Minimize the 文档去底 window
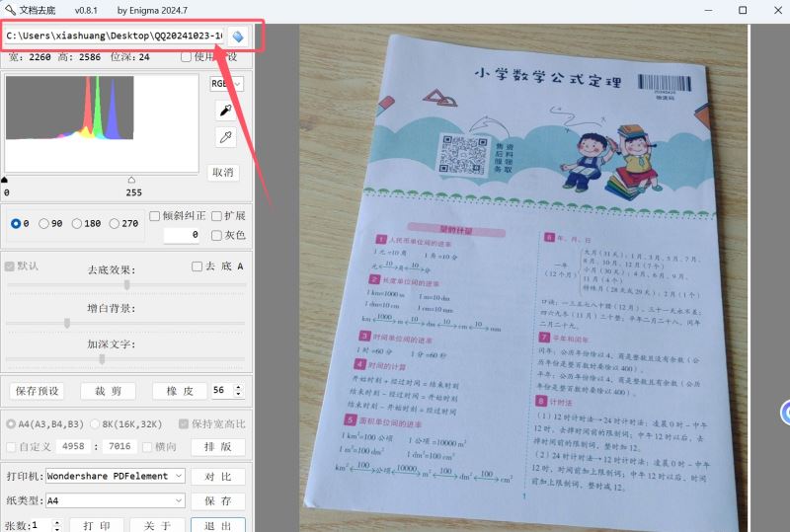Image resolution: width=790 pixels, height=532 pixels. pos(708,10)
